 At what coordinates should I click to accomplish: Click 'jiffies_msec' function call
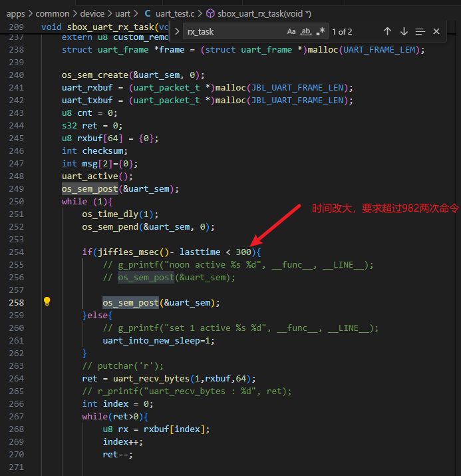click(x=128, y=252)
